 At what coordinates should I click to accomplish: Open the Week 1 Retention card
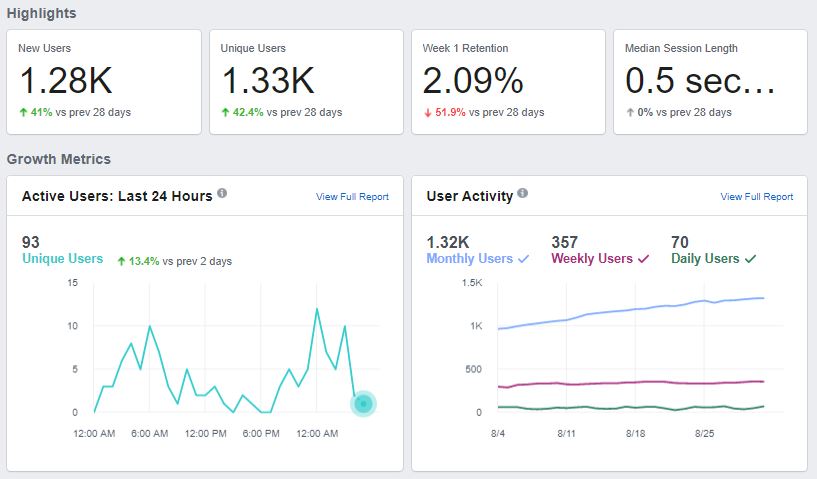[x=508, y=81]
